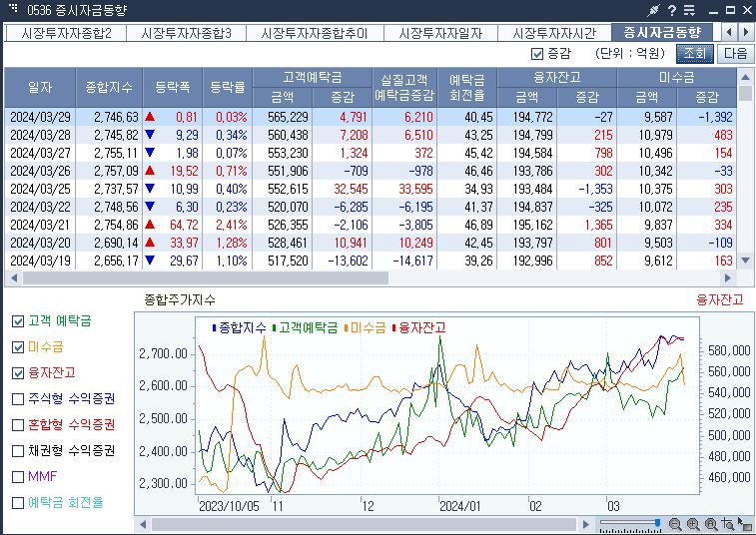Click the table scrollbar up arrow
756x535 pixels.
point(745,77)
